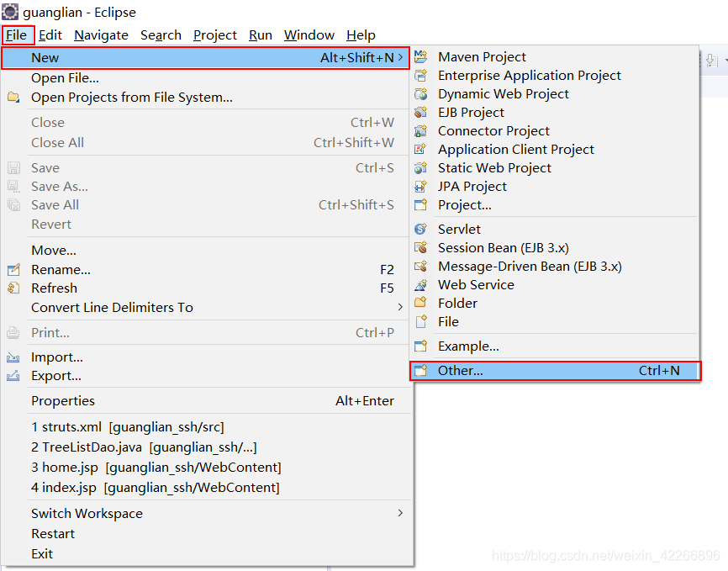The height and width of the screenshot is (571, 728).
Task: Click the Example... icon
Action: (420, 346)
